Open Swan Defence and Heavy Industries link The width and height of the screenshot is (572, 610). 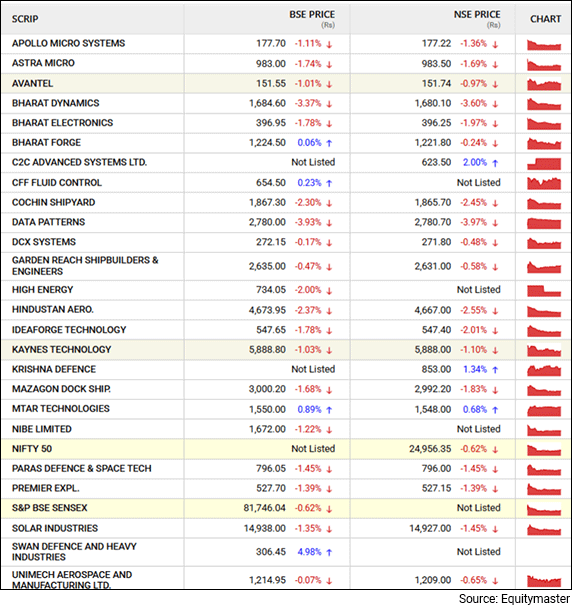point(74,552)
